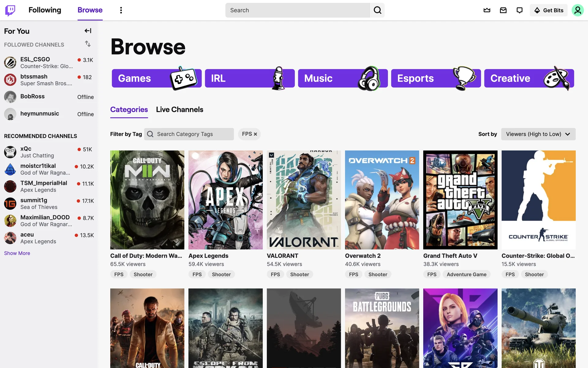Switch to the Live Channels tab
Screen dimensions: 588x368
point(179,109)
